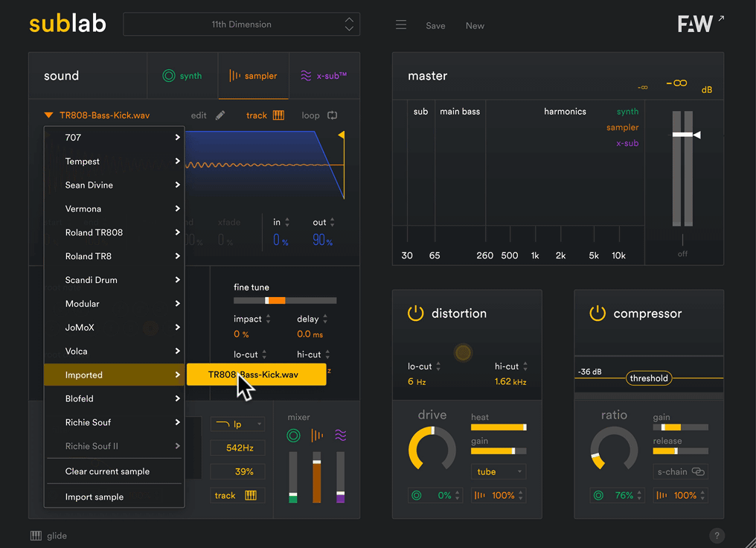Toggle the sampler track keyboard icon
The width and height of the screenshot is (756, 548).
(278, 115)
